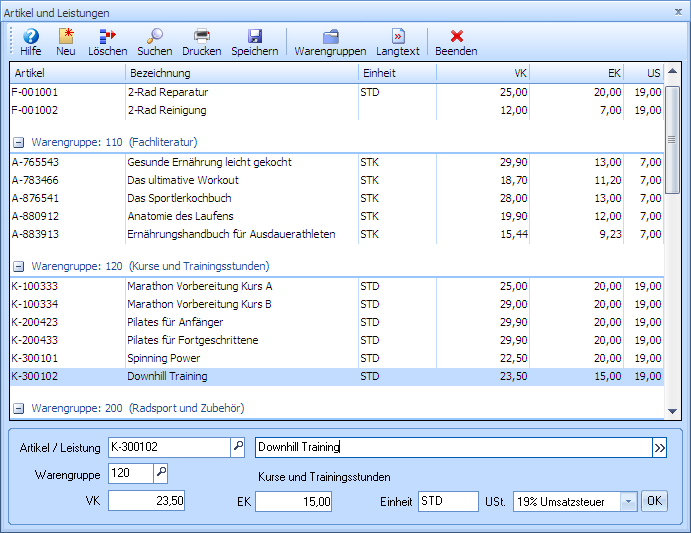Image resolution: width=691 pixels, height=533 pixels.
Task: Sort by the Artikel column header
Action: 68,73
